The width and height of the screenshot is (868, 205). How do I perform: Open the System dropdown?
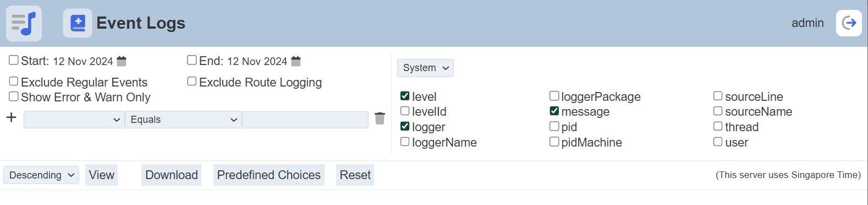425,68
